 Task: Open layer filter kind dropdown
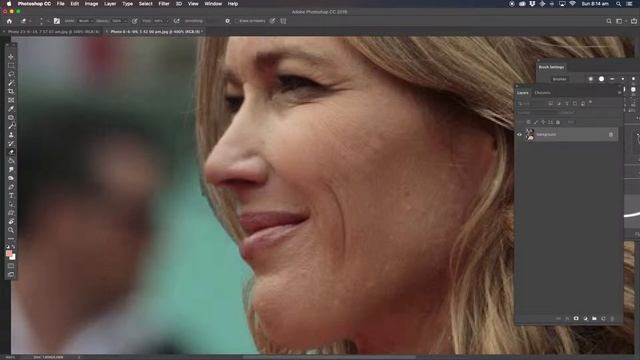coord(532,104)
